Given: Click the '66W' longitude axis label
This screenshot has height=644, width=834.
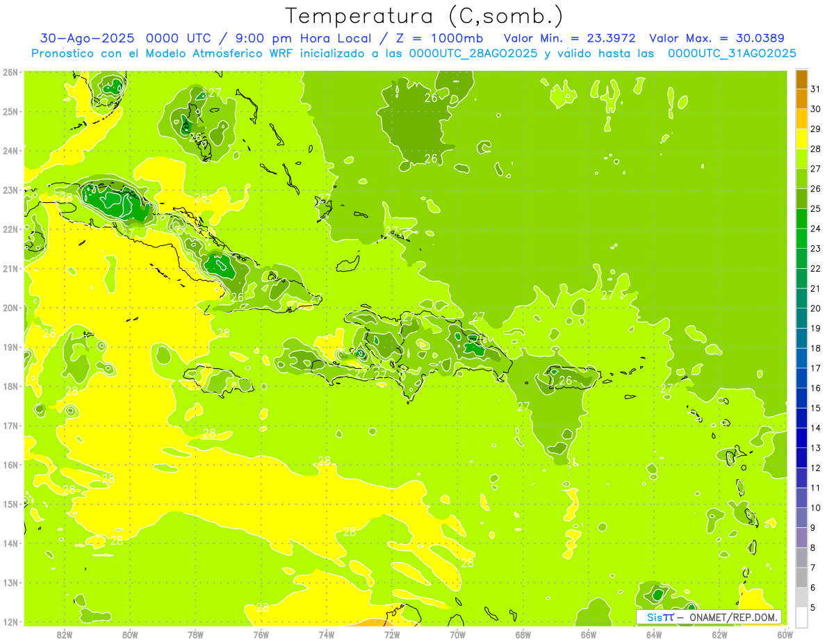Looking at the screenshot, I should point(589,634).
